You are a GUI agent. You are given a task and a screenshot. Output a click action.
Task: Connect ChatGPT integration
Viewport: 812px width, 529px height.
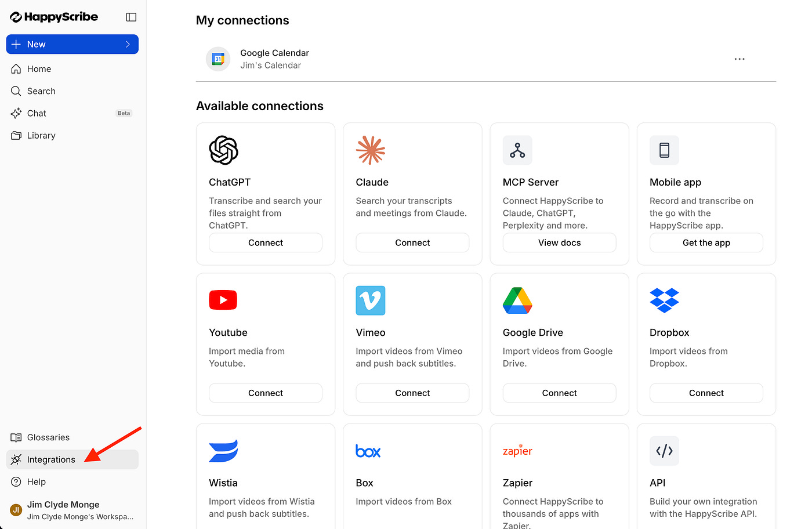[x=266, y=242]
